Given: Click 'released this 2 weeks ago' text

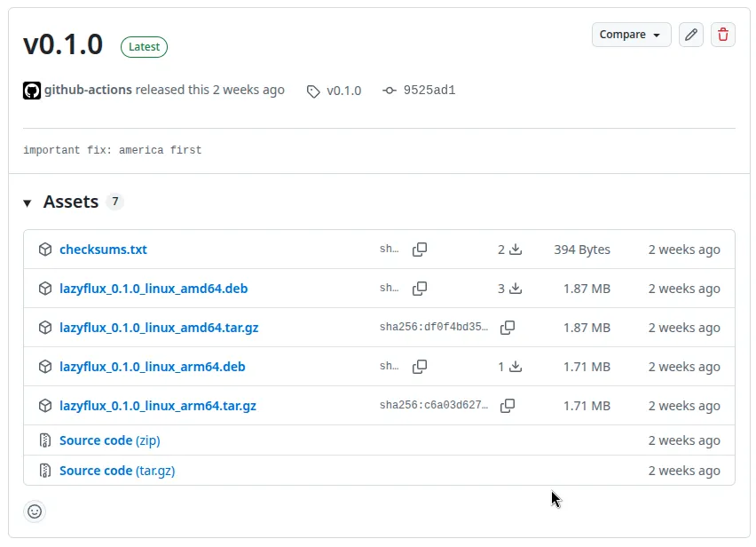Looking at the screenshot, I should pos(209,90).
